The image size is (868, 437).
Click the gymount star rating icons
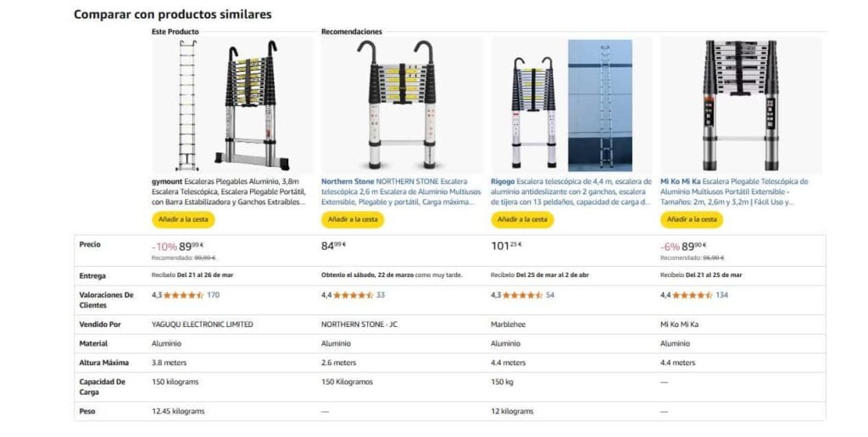pos(183,296)
